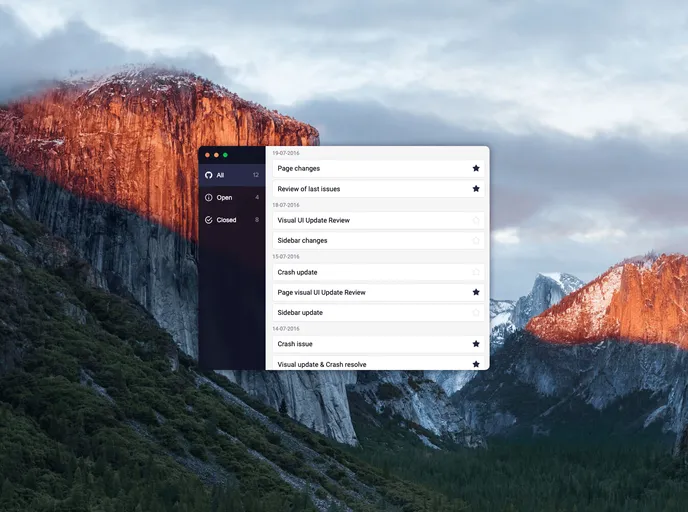Click the Closed issues checkmark icon
Screen dimensions: 688x512
tap(209, 220)
